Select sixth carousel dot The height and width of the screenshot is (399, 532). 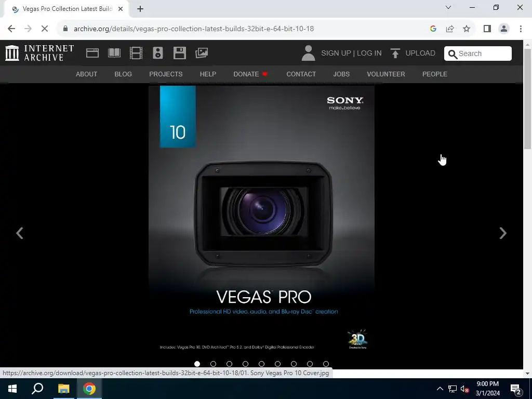point(277,364)
